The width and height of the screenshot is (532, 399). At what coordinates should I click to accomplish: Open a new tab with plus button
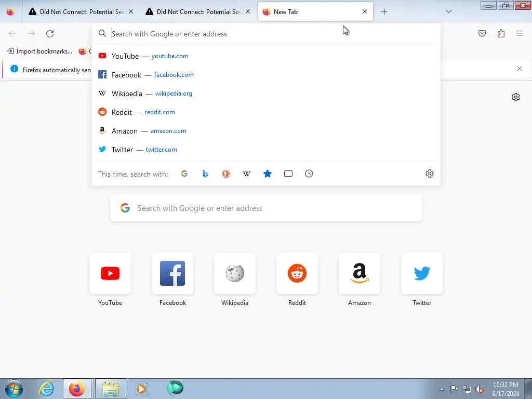pos(384,12)
